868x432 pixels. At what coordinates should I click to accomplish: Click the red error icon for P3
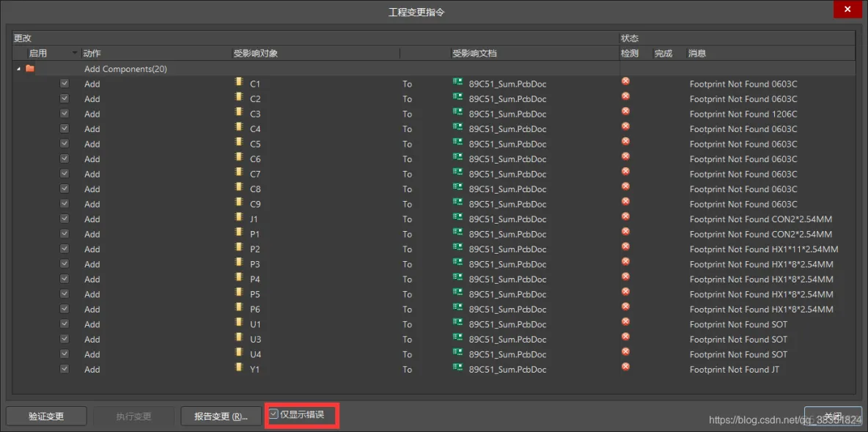[x=625, y=261]
